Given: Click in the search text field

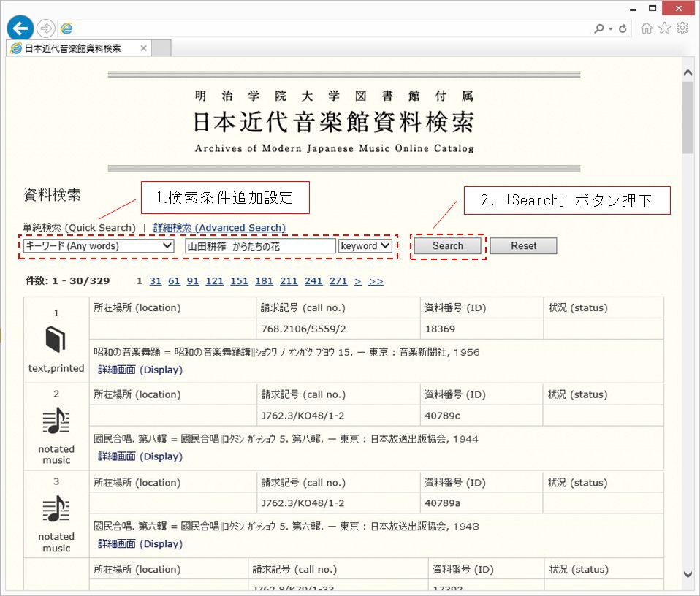Looking at the screenshot, I should (260, 246).
